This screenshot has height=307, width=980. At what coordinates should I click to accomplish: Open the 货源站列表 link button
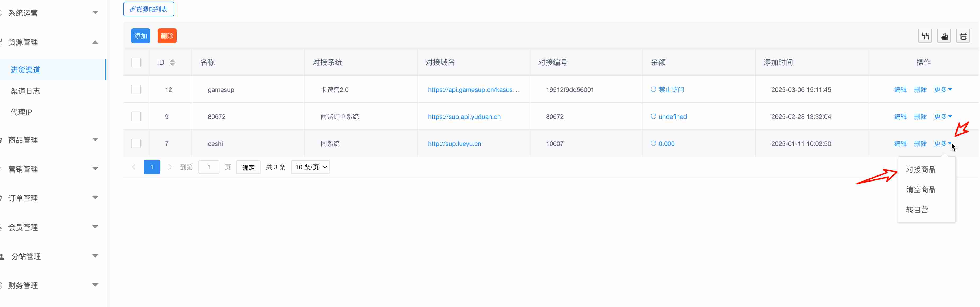148,9
